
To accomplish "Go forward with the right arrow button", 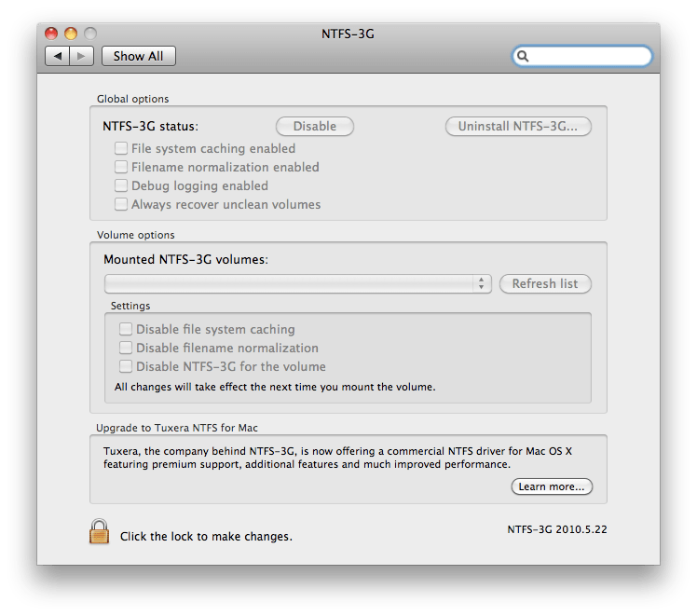I will point(81,56).
